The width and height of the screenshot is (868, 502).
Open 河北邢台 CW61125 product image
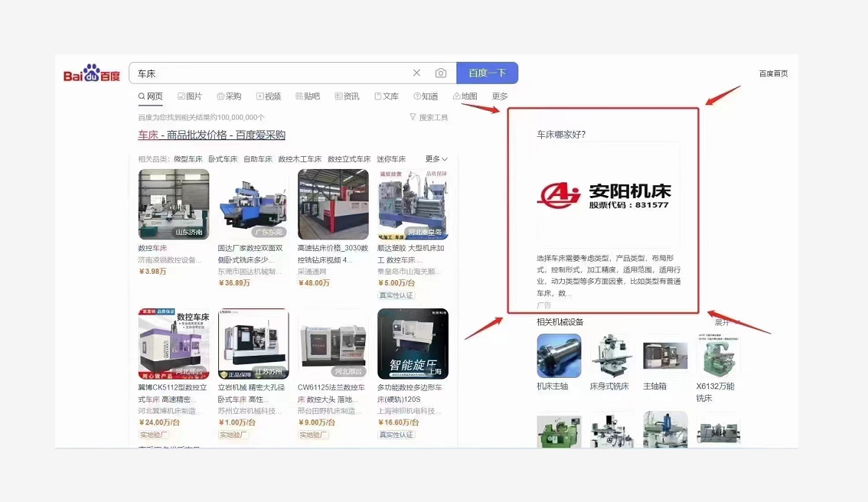333,344
